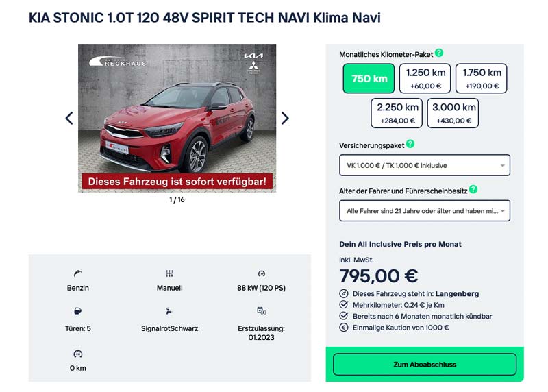Click the Manuell gearbox icon
Viewport: 548px width, 392px height.
coord(170,273)
